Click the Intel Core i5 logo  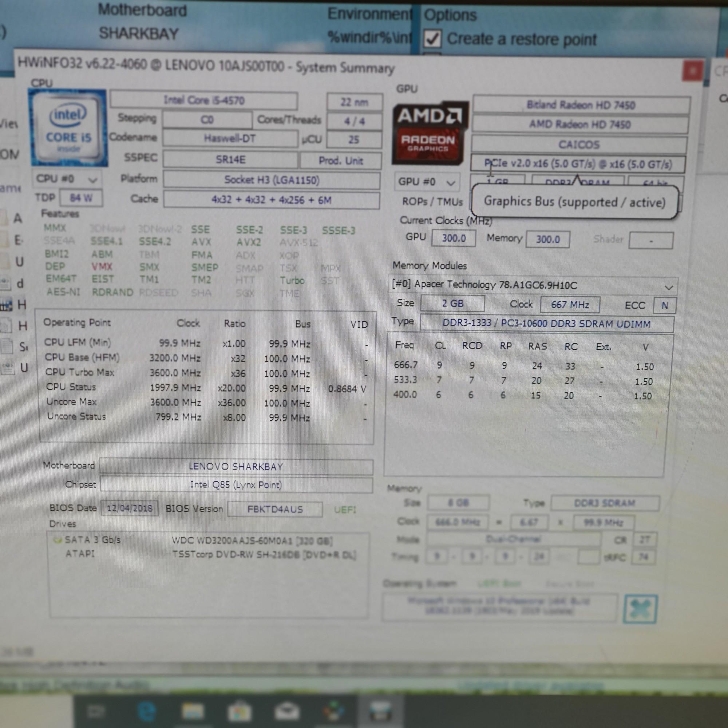click(68, 128)
